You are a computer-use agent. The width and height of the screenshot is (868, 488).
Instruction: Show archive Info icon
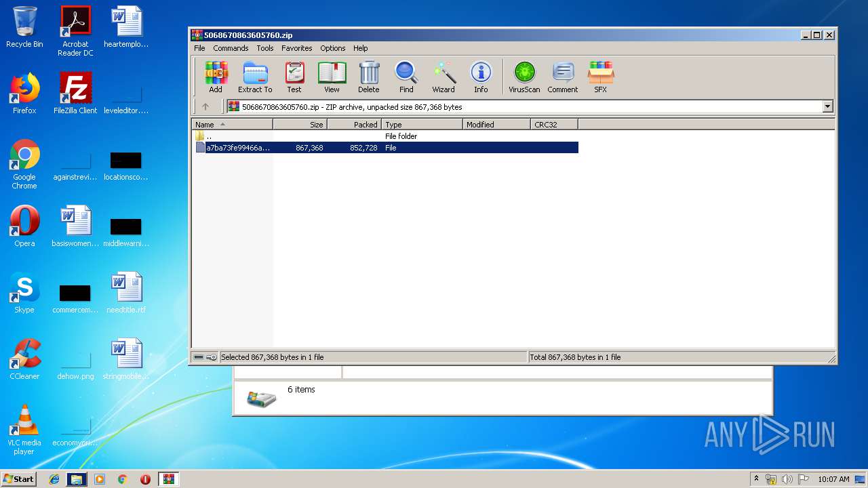(x=481, y=77)
